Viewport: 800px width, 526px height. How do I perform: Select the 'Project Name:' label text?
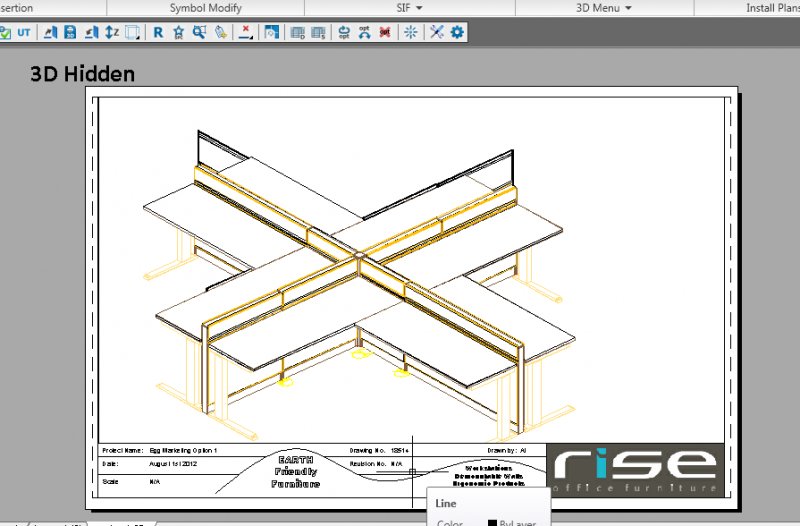tap(122, 450)
